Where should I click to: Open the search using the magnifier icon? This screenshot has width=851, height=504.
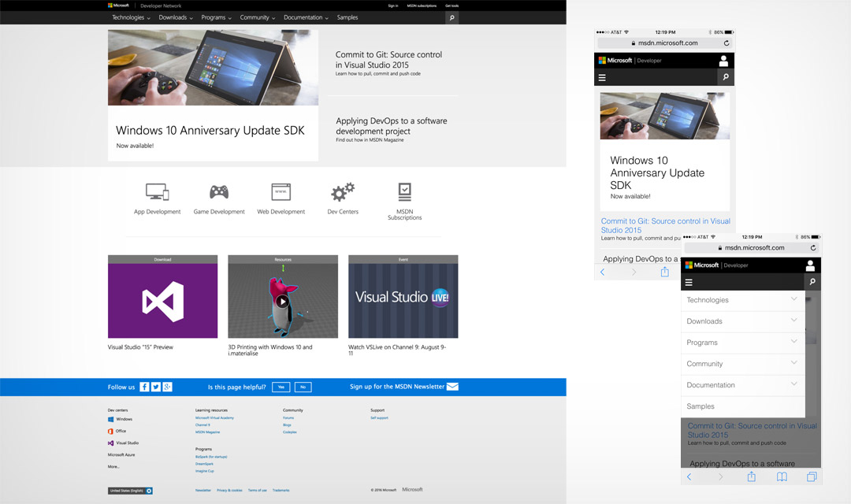click(x=452, y=17)
